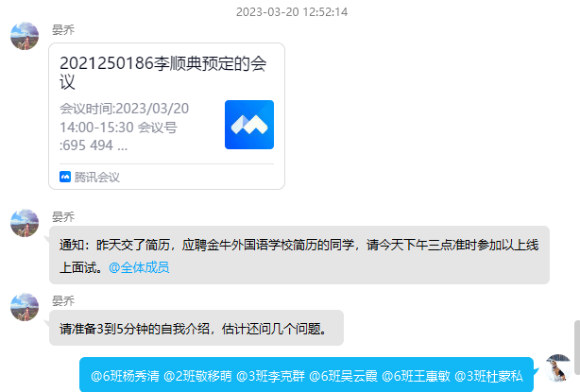Select the 请准备3到5分钟的自我介绍 message bubble
The image size is (580, 392).
[x=196, y=328]
